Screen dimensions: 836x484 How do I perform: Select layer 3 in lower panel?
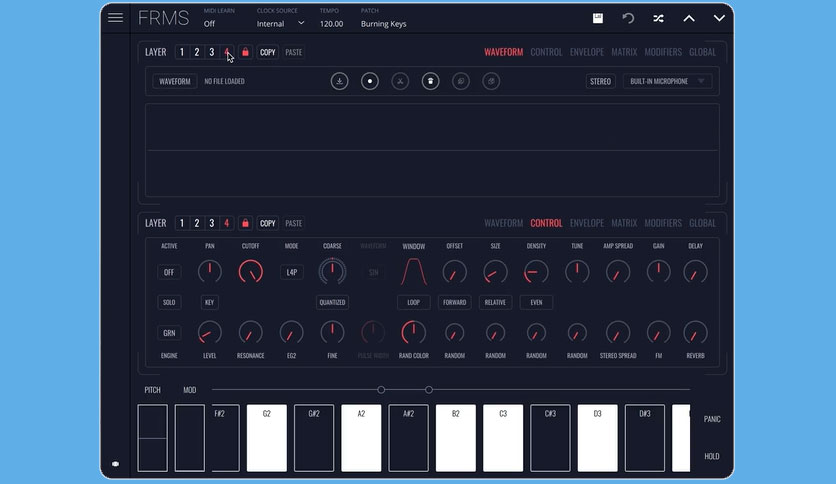(x=212, y=223)
